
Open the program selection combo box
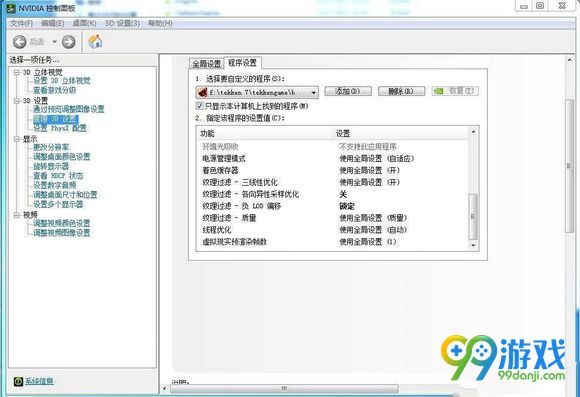point(257,92)
